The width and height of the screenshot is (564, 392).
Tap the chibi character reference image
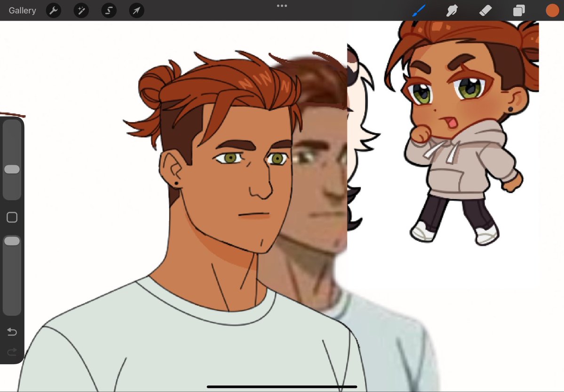462,133
